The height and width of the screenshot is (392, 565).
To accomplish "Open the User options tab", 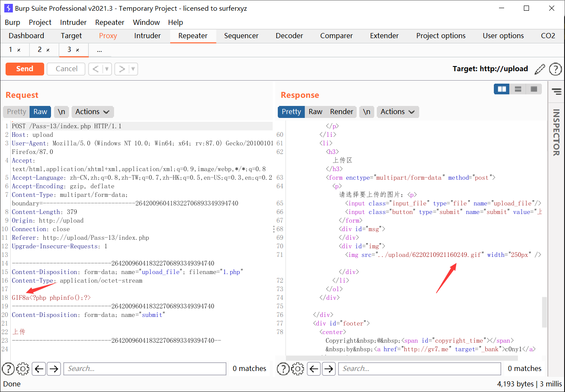I will tap(503, 36).
